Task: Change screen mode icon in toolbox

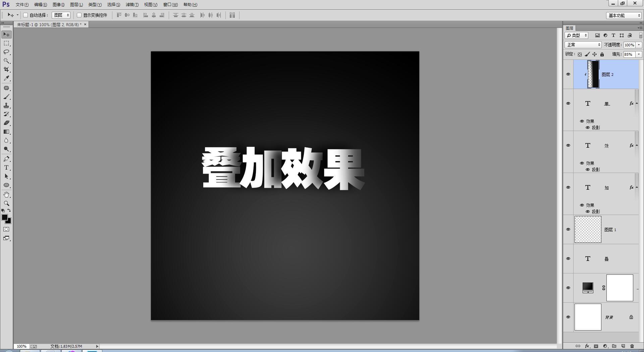Action: (6, 238)
